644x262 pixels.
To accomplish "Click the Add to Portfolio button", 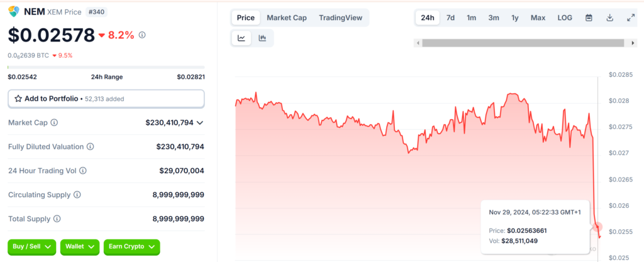I will pos(106,99).
